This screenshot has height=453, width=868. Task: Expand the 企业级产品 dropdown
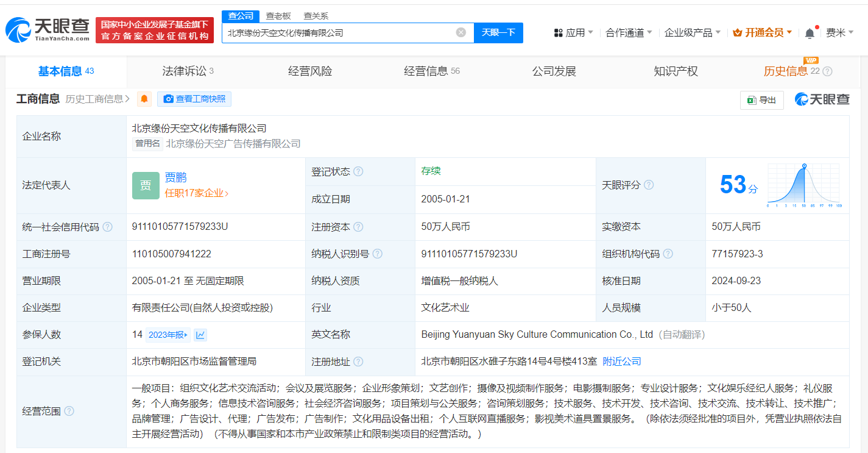point(693,33)
